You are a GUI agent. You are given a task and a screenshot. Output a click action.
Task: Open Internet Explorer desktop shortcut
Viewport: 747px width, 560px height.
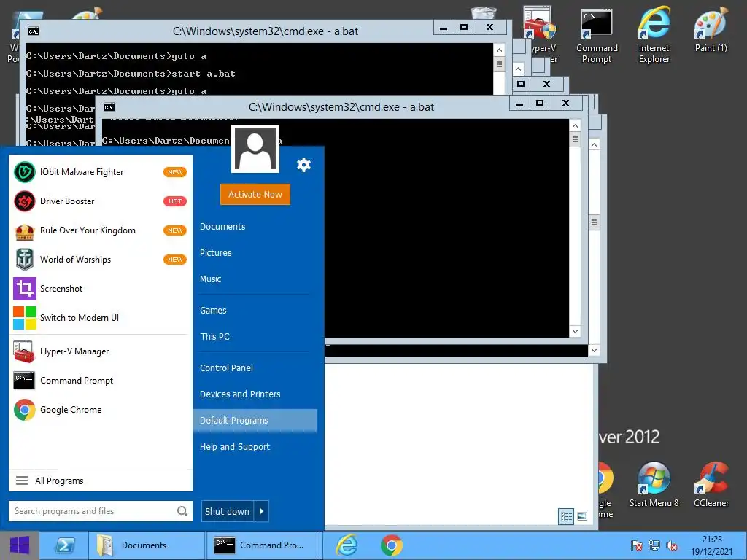(x=654, y=36)
